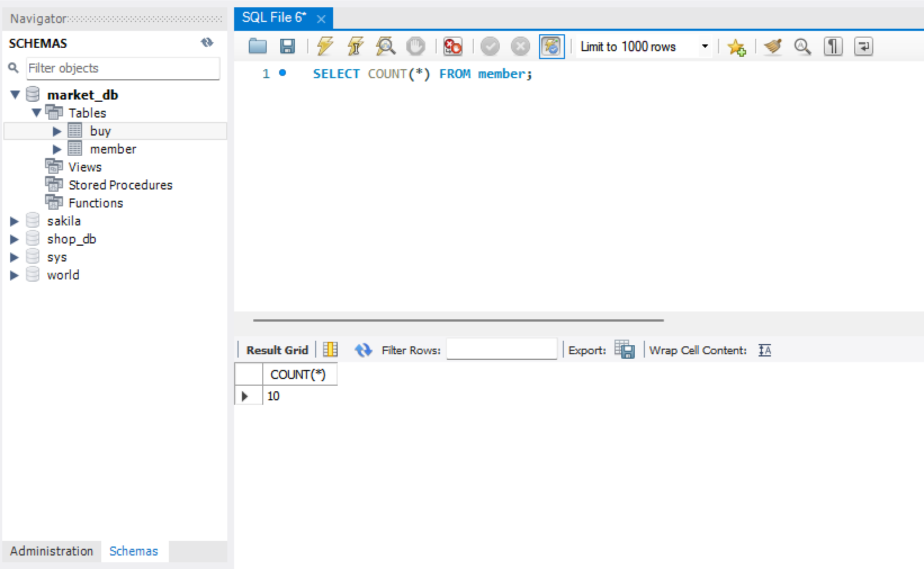The width and height of the screenshot is (924, 569).
Task: Click line 1 statement marker dot
Action: click(x=282, y=73)
